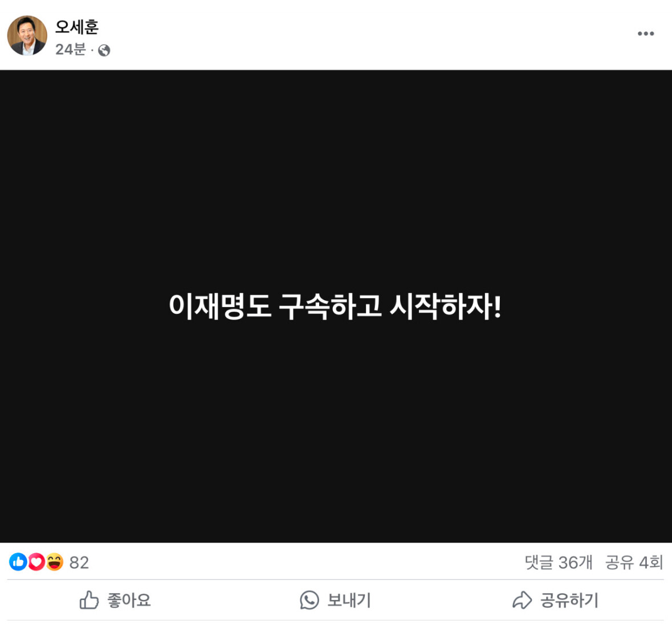The image size is (672, 625).
Task: Open the 오세훈 profile name link
Action: [x=77, y=27]
